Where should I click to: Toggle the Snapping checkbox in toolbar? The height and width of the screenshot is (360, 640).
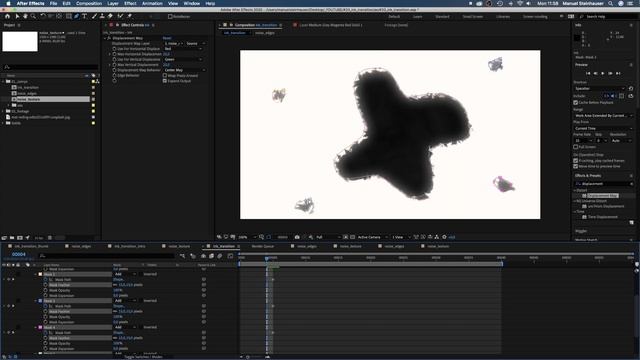click(x=170, y=17)
